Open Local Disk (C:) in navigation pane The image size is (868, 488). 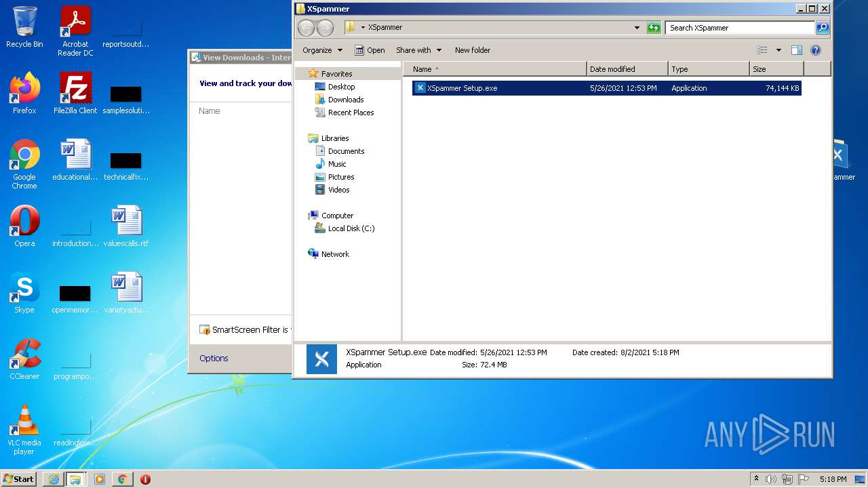pos(351,228)
